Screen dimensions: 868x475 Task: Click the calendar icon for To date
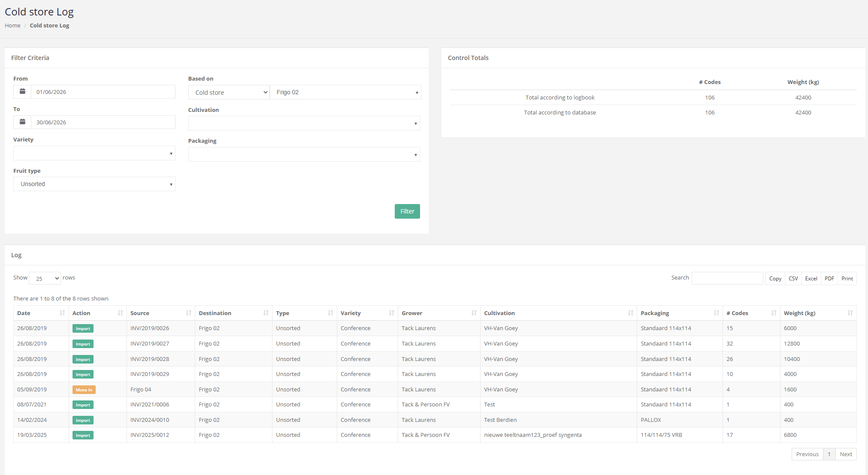point(22,122)
